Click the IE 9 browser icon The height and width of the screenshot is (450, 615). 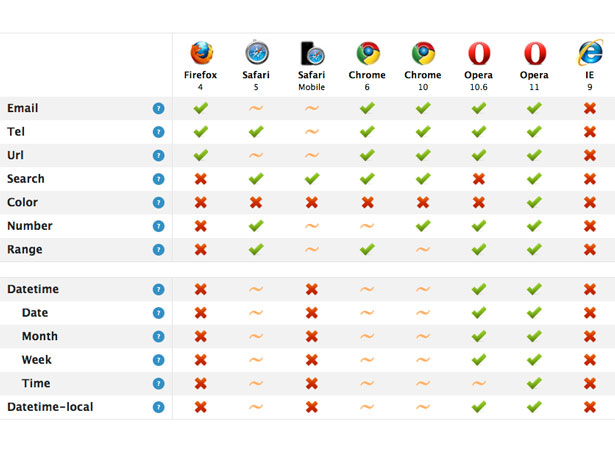[x=590, y=52]
